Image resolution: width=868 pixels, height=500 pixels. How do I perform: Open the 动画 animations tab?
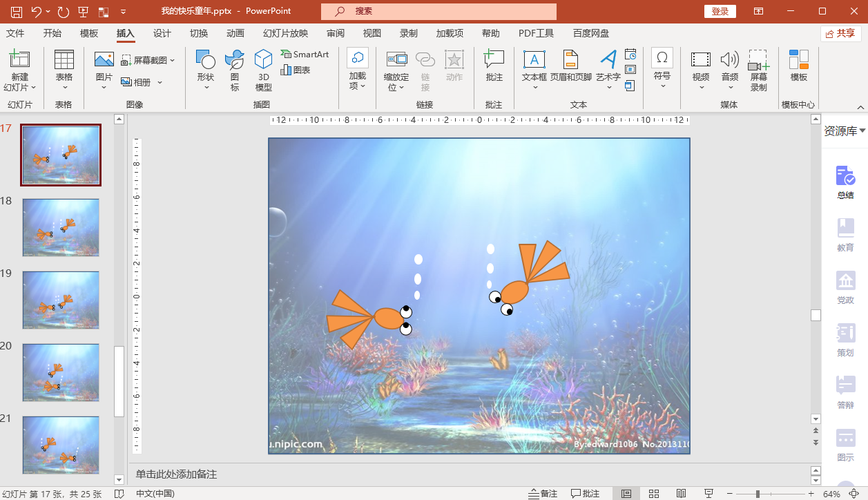235,33
